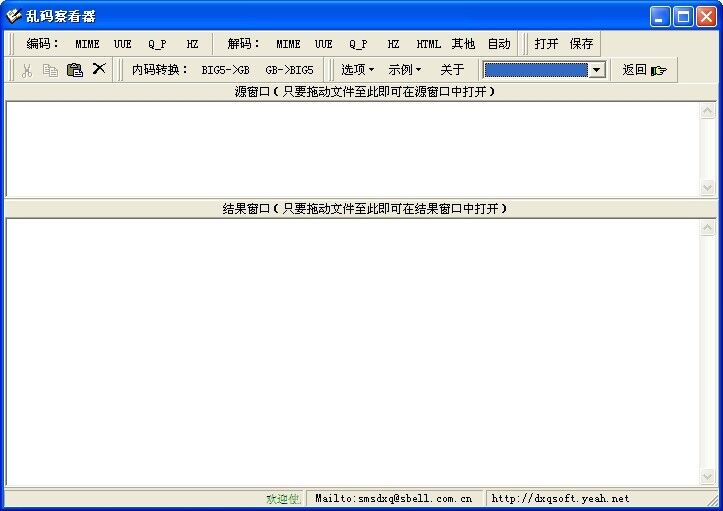Screen dimensions: 723x511
Task: Click the 欢迎使 status bar text
Action: [x=283, y=499]
